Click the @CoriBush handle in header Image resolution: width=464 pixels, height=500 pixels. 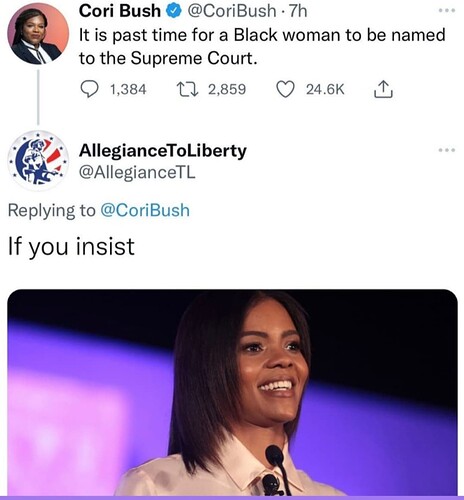coord(232,11)
